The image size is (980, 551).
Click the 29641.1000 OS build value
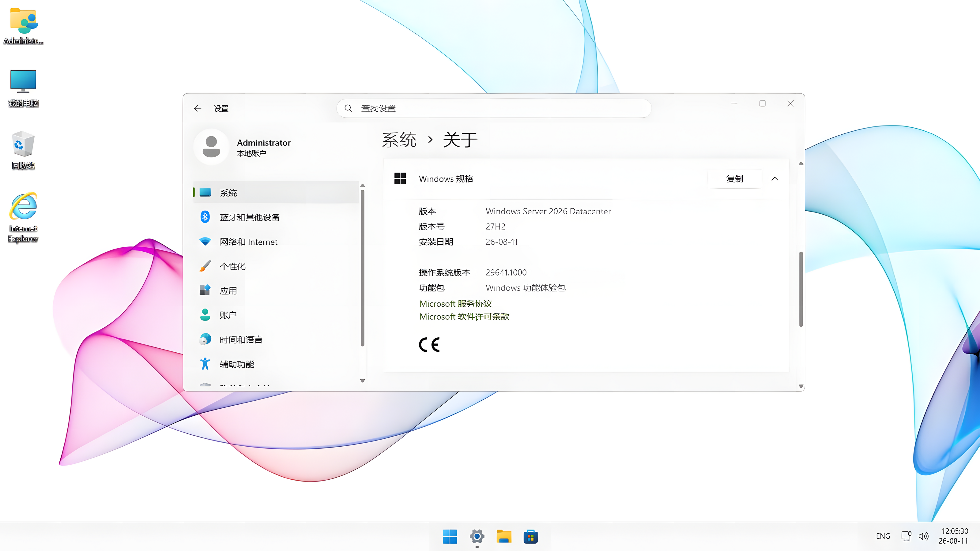point(506,272)
